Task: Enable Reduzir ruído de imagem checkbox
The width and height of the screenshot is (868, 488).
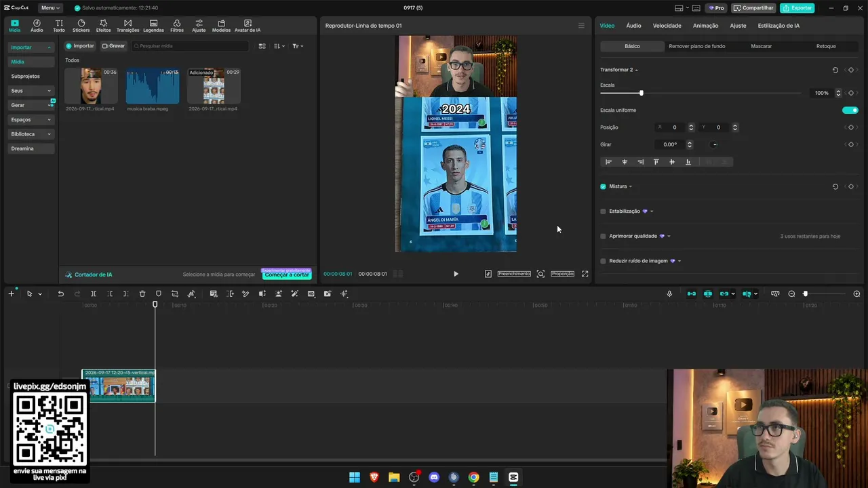Action: pos(603,261)
